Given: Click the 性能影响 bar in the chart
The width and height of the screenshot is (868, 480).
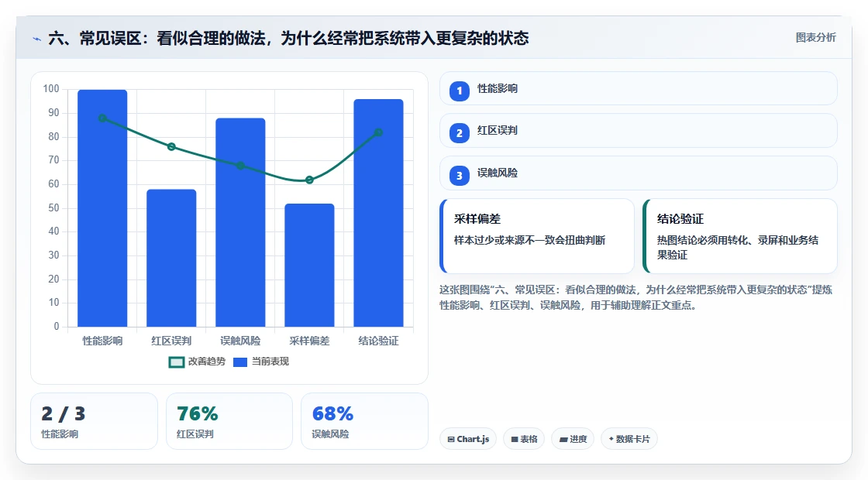Looking at the screenshot, I should (x=102, y=208).
